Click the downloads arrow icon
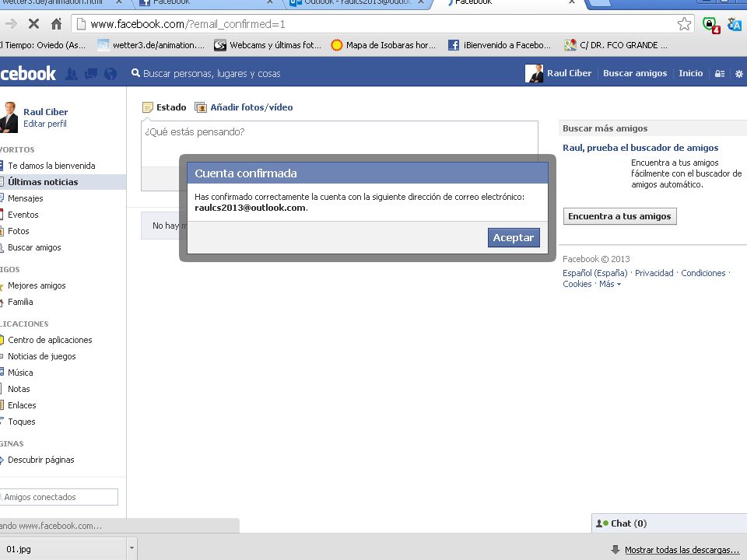 (615, 550)
